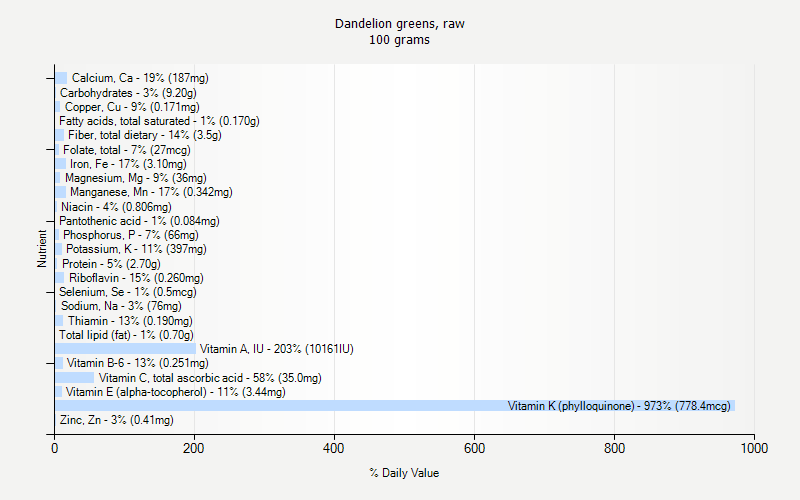Select 'Potassium, K - 11% (397mg)' label
The width and height of the screenshot is (800, 500).
(136, 249)
